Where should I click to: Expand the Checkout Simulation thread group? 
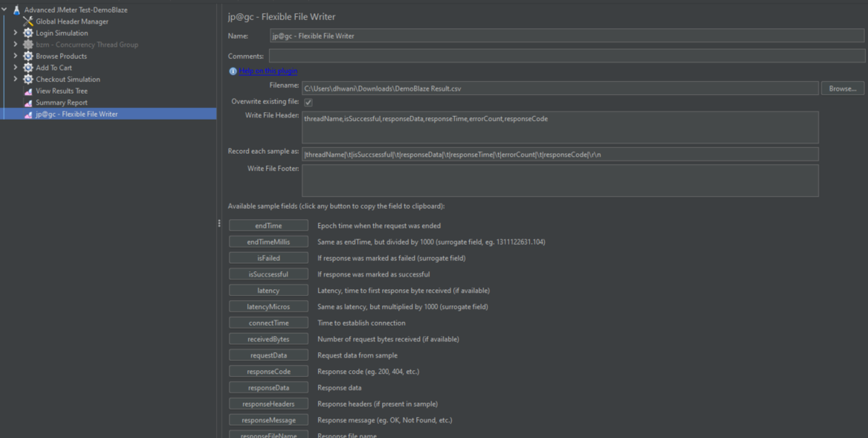15,79
